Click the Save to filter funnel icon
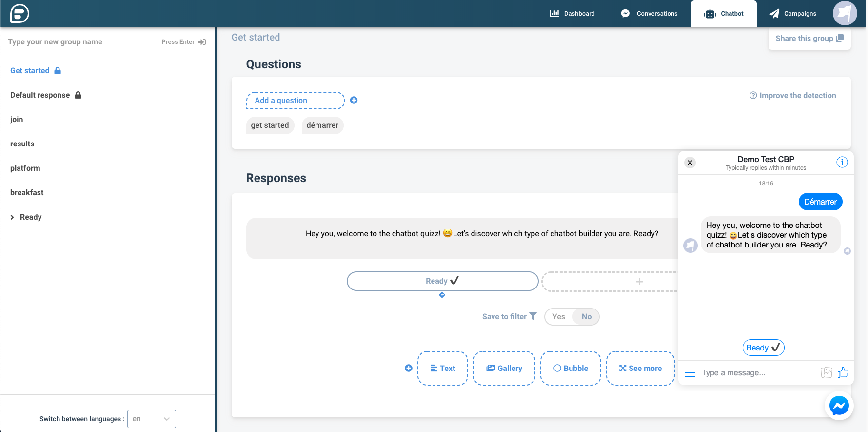The height and width of the screenshot is (432, 868). pos(533,316)
